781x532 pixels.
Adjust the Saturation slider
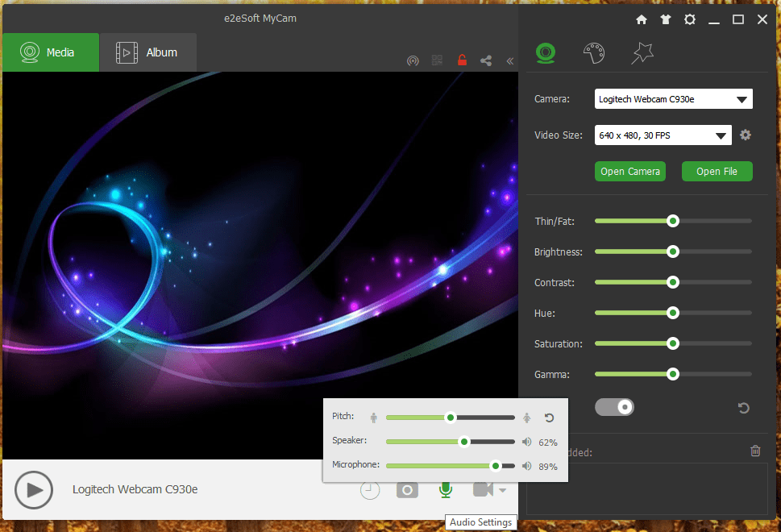point(673,343)
